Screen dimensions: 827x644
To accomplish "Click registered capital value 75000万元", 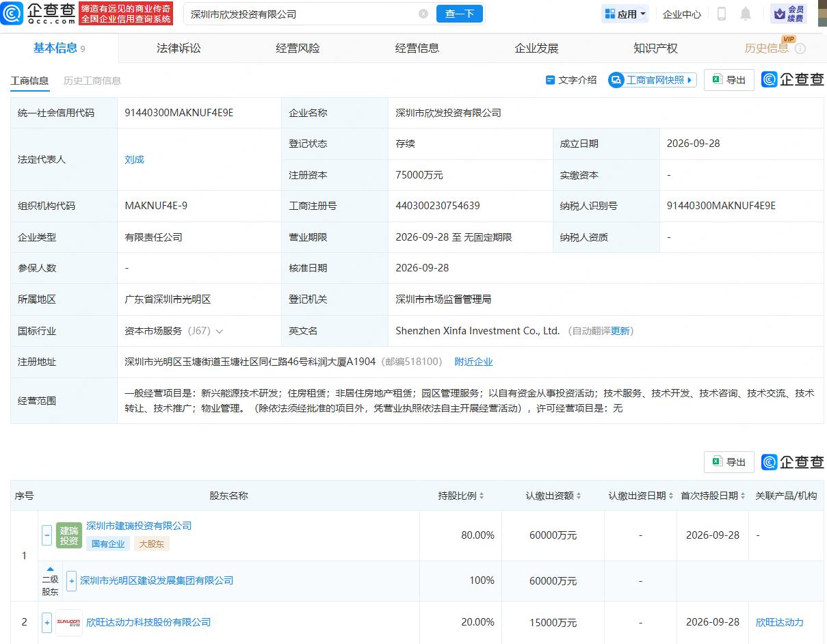I will [x=419, y=175].
